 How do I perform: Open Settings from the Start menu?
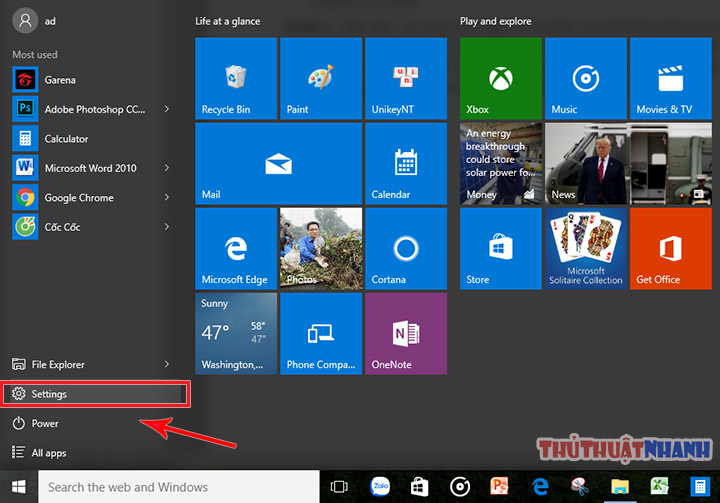click(x=96, y=394)
